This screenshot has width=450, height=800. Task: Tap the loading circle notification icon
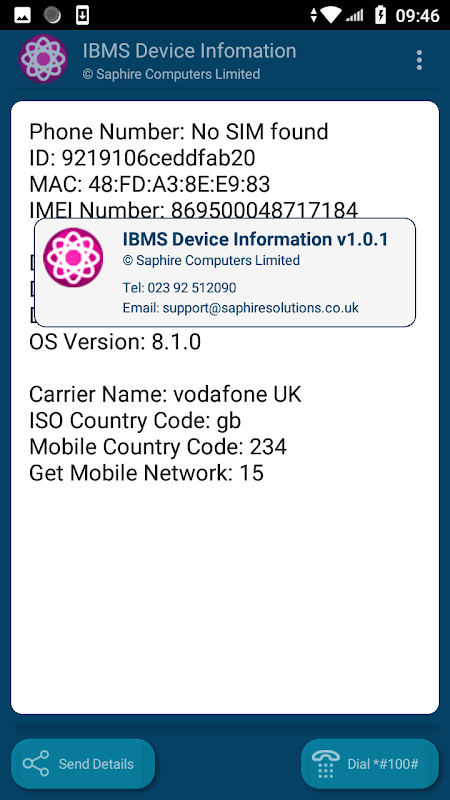coord(52,15)
